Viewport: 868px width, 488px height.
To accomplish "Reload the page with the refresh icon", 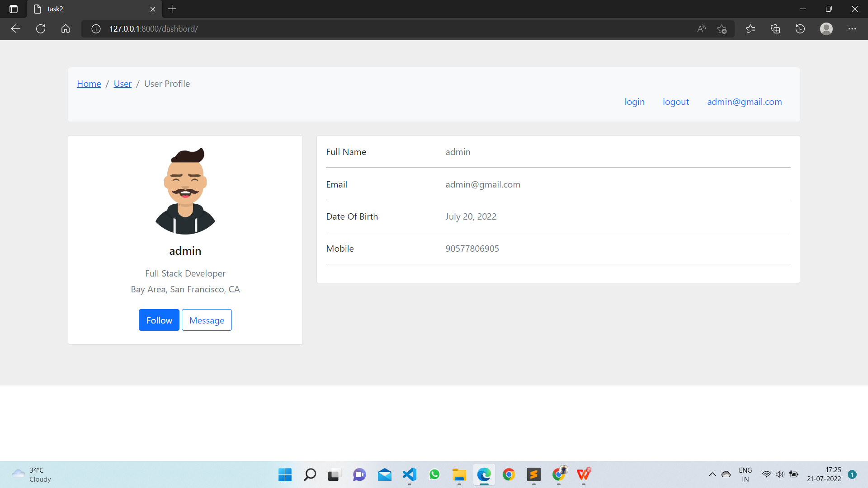I will [x=41, y=29].
